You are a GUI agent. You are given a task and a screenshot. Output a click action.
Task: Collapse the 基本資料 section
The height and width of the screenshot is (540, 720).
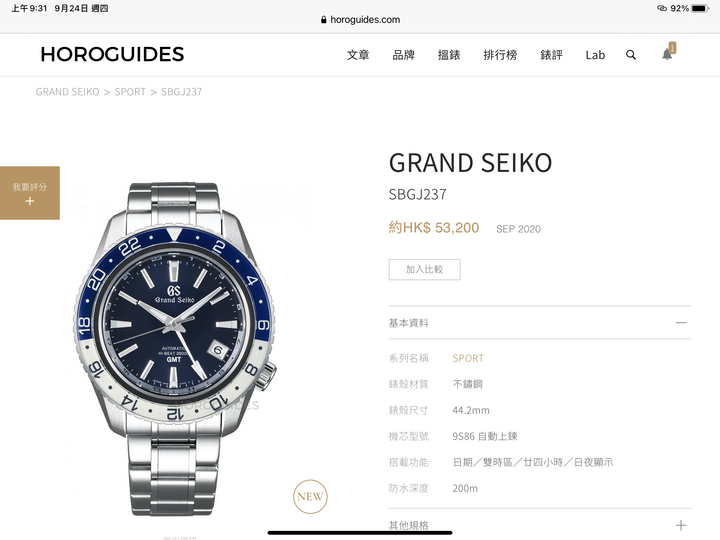pyautogui.click(x=681, y=323)
